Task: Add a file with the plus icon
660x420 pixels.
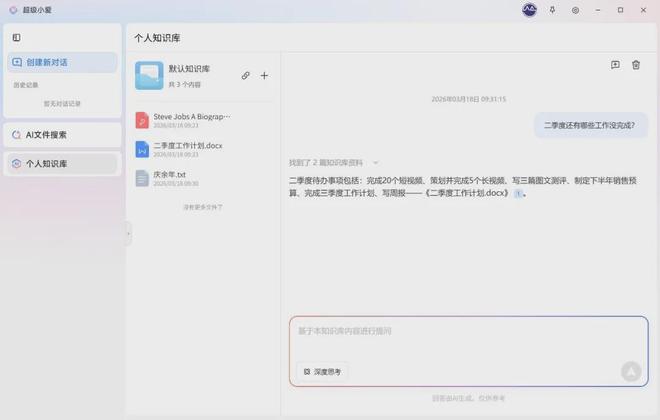Action: click(x=264, y=75)
